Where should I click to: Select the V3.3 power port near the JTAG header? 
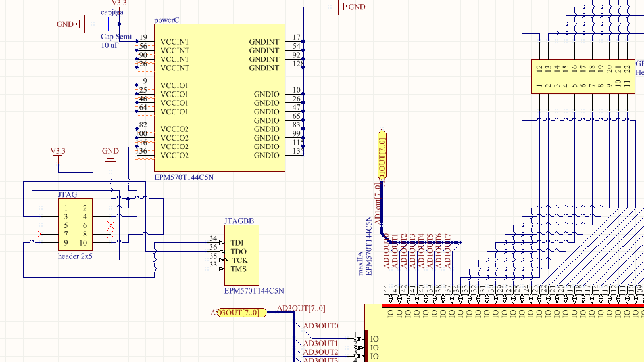click(x=58, y=156)
